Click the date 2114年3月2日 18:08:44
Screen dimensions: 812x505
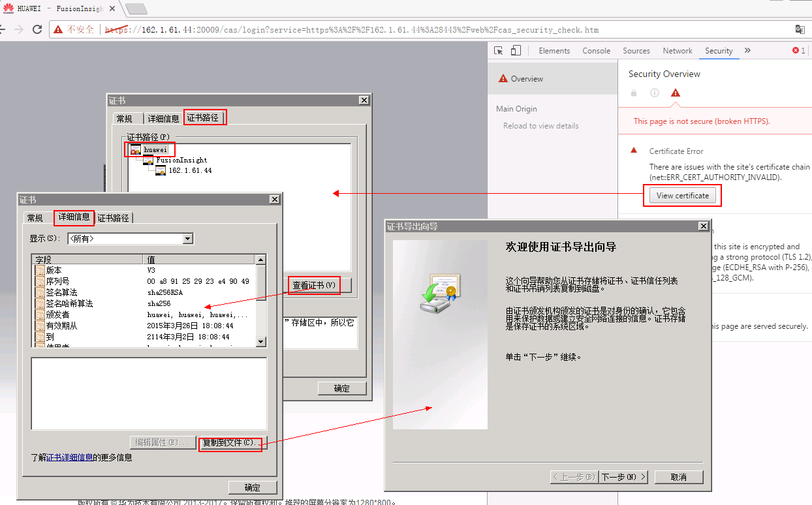(188, 337)
